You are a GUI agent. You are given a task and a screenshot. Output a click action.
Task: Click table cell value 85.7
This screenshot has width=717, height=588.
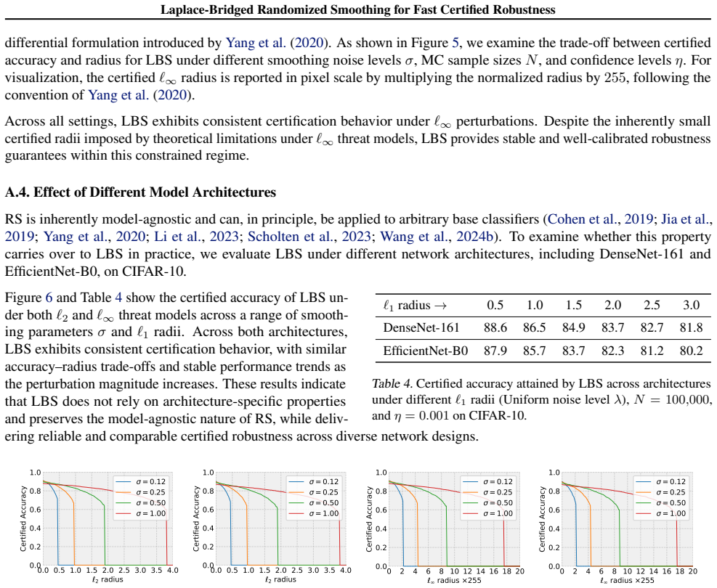(x=534, y=351)
